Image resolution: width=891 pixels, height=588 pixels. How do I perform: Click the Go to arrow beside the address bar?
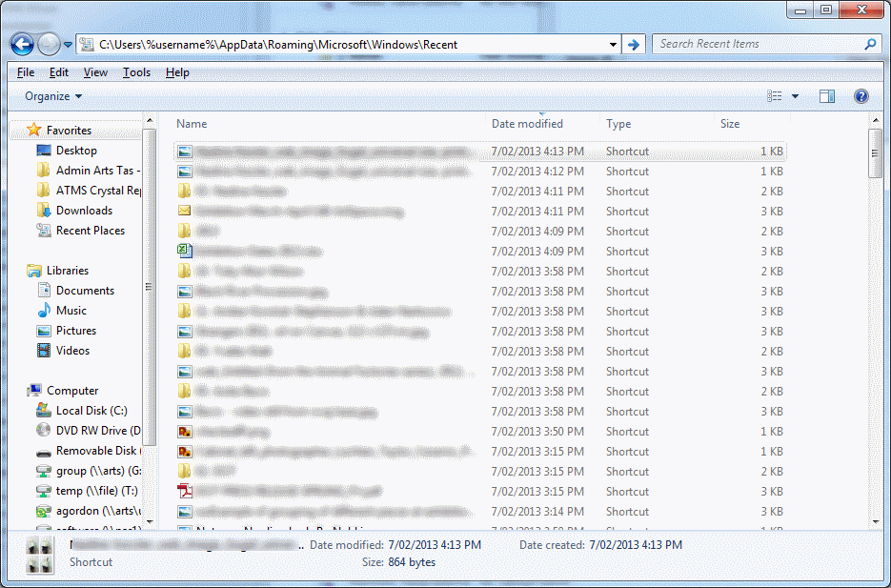pyautogui.click(x=634, y=44)
